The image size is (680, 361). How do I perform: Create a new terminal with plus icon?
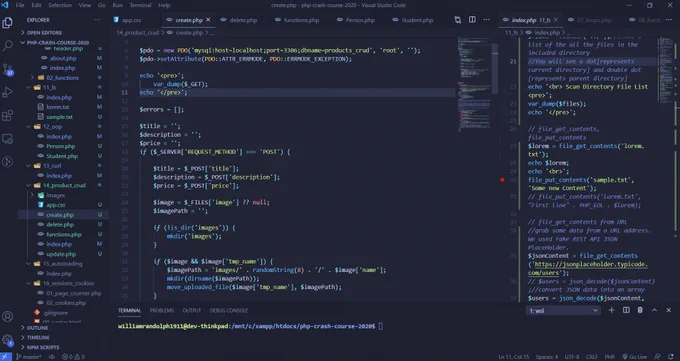[611, 310]
